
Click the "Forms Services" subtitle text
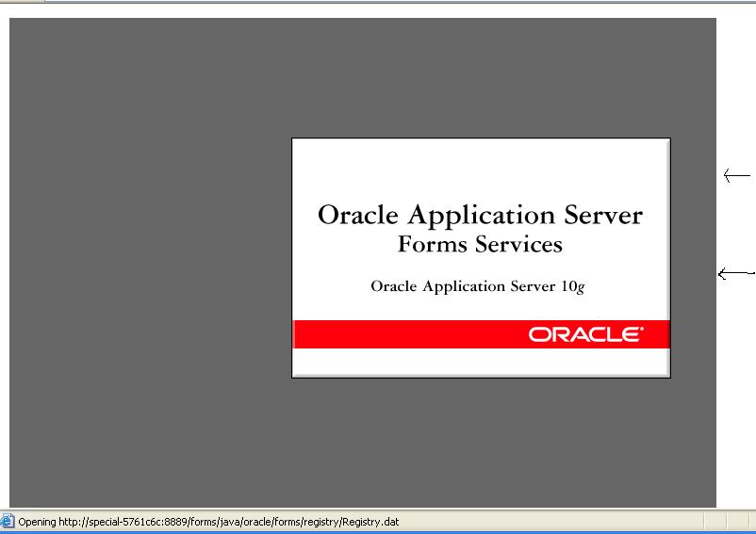480,245
